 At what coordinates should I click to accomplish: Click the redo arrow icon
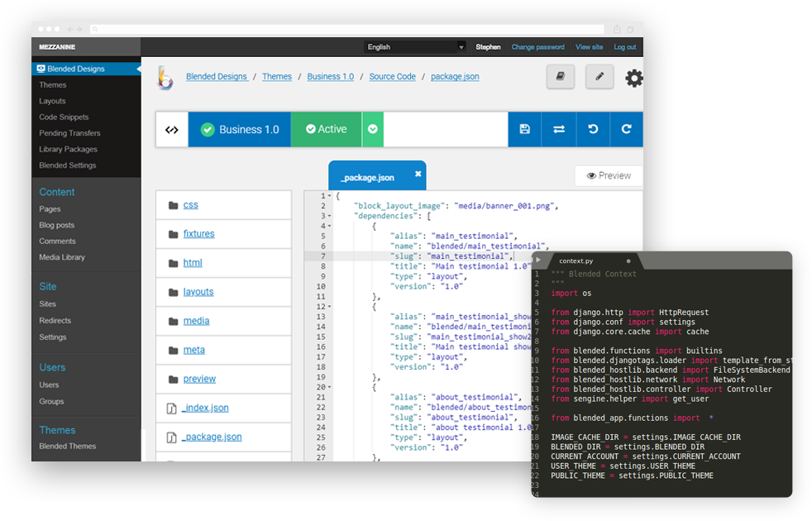626,129
